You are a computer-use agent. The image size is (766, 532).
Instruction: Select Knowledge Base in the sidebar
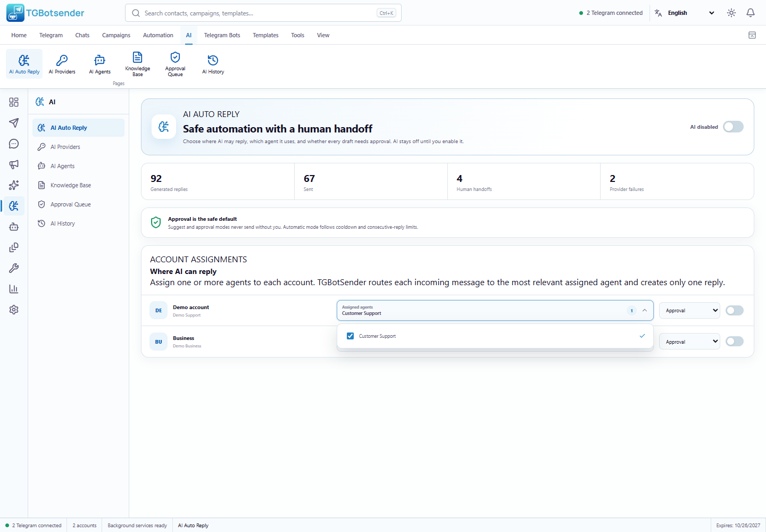(x=78, y=185)
